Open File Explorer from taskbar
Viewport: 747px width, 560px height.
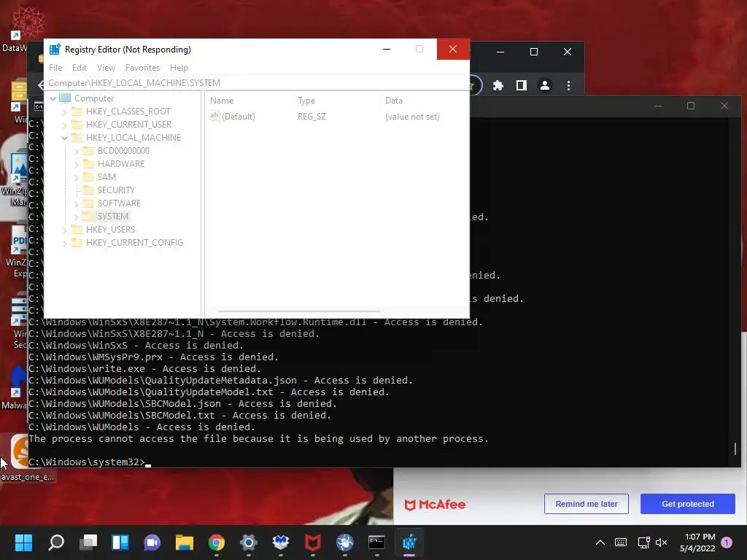tap(185, 542)
